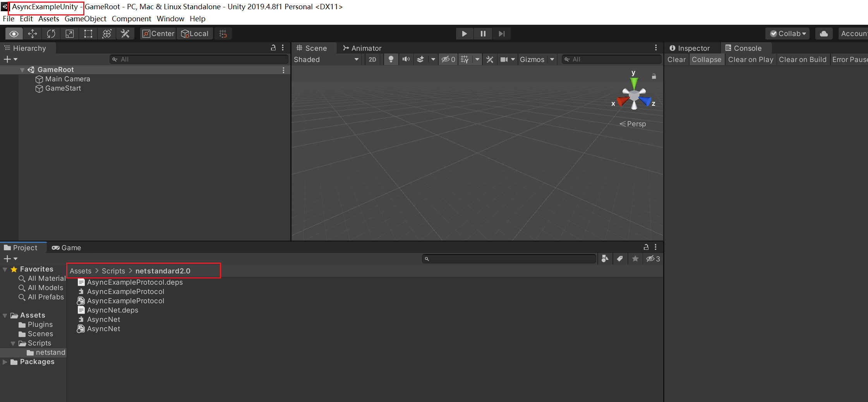The image size is (868, 402).
Task: Select the Rect Transform tool
Action: [88, 34]
